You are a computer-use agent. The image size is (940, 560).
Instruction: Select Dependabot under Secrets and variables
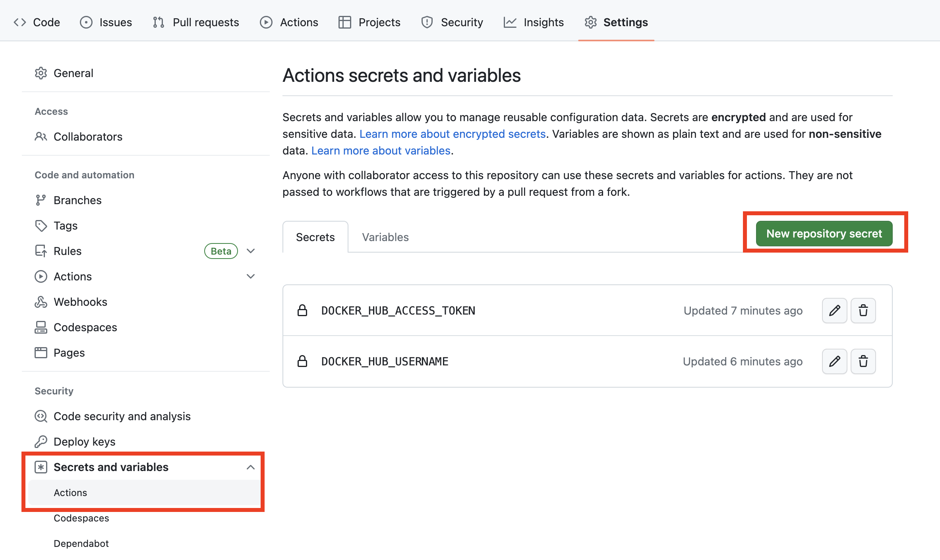tap(81, 543)
